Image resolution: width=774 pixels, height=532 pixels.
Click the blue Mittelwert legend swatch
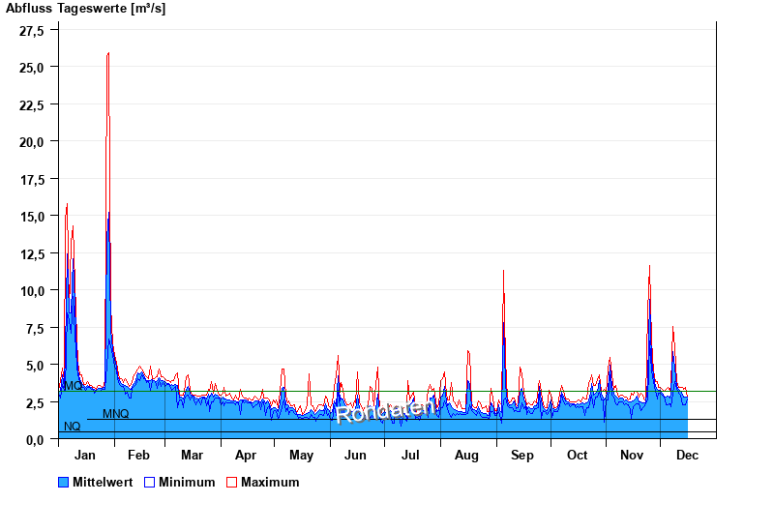[x=64, y=482]
